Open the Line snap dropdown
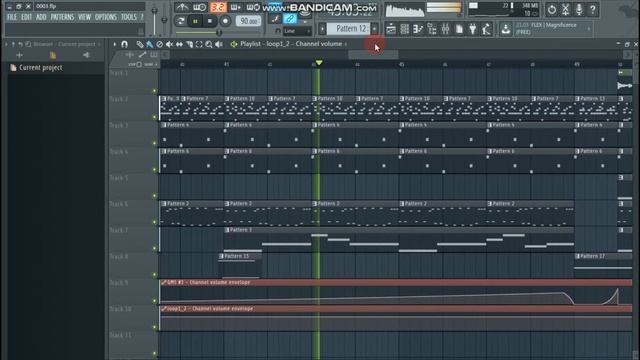 tap(297, 31)
